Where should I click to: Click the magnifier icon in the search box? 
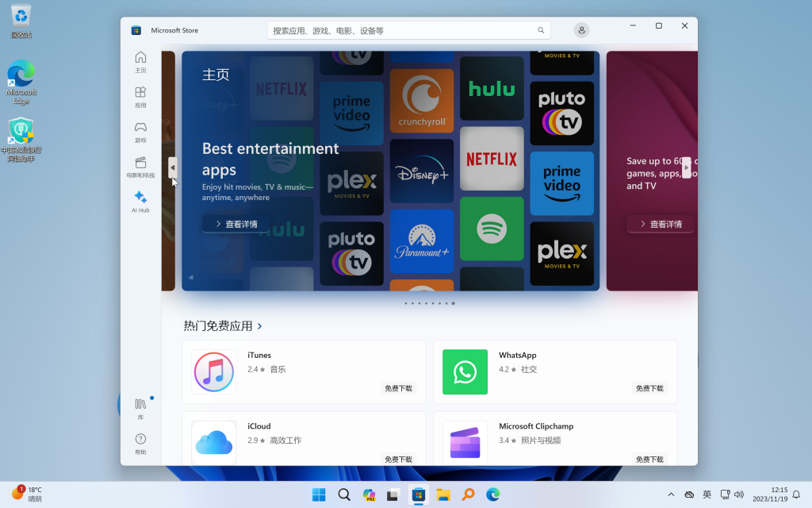541,31
